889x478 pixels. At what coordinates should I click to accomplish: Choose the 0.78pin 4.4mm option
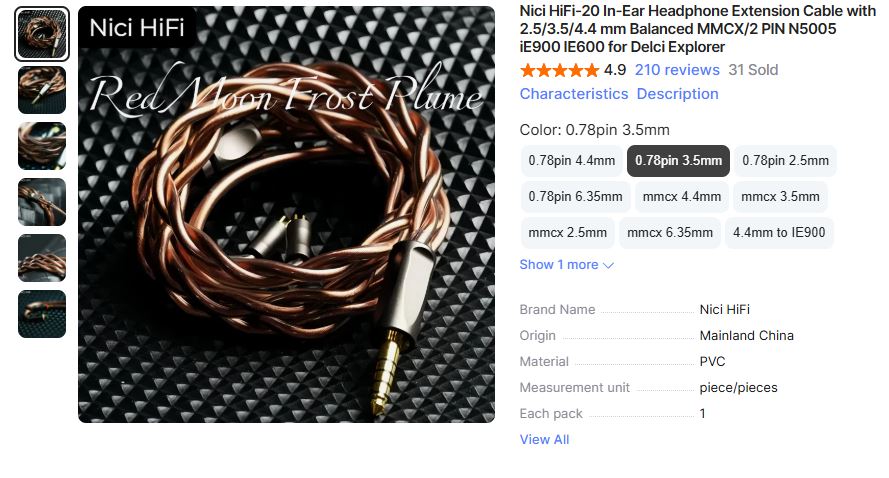pyautogui.click(x=572, y=161)
